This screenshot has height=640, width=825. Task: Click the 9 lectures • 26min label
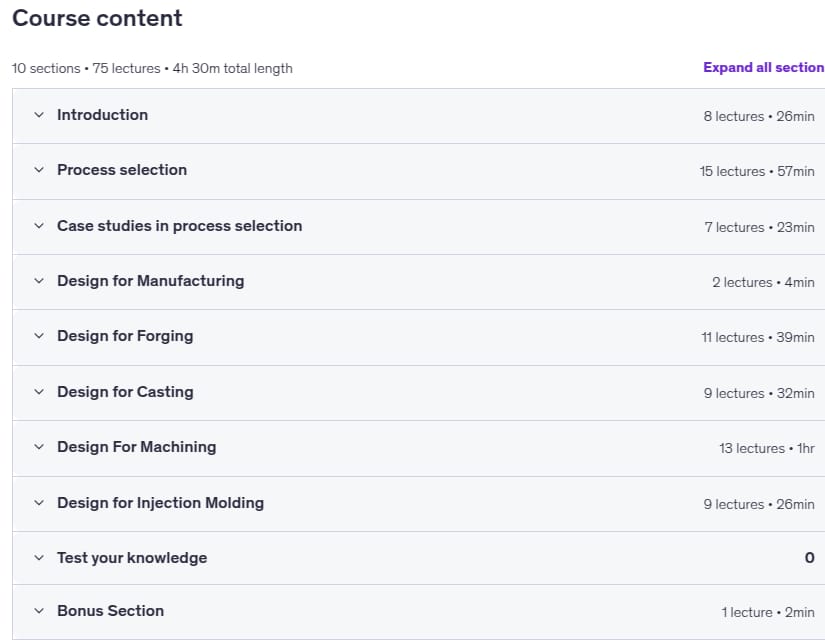pyautogui.click(x=759, y=504)
